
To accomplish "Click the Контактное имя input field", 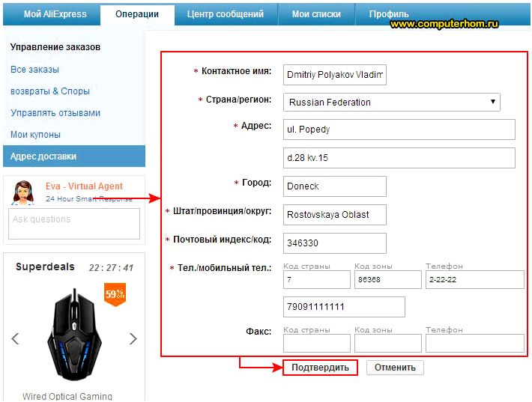I will [335, 75].
